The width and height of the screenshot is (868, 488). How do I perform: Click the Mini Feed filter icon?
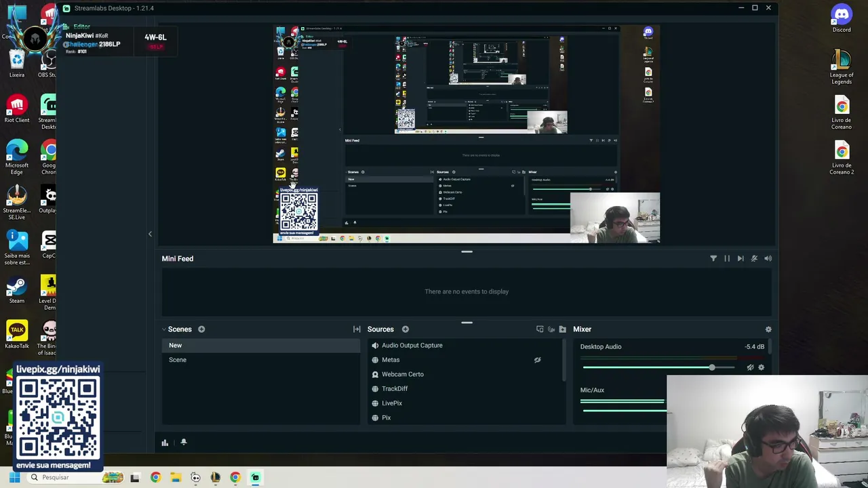[713, 258]
